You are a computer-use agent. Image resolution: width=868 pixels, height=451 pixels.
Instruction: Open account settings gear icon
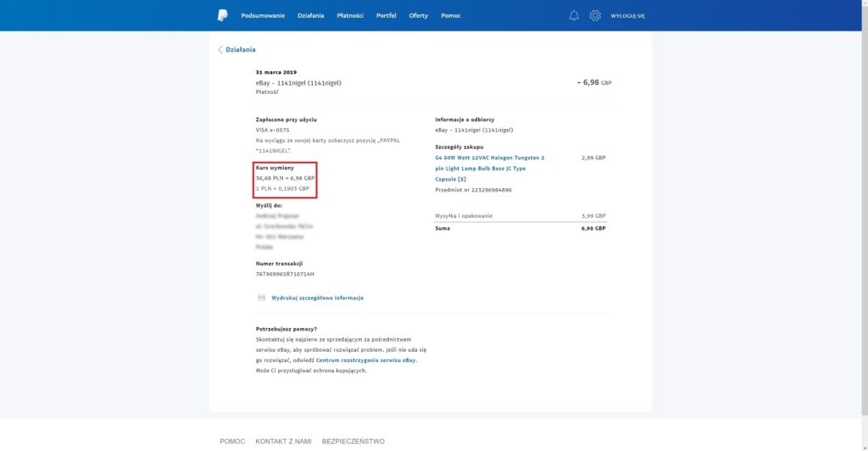click(595, 15)
